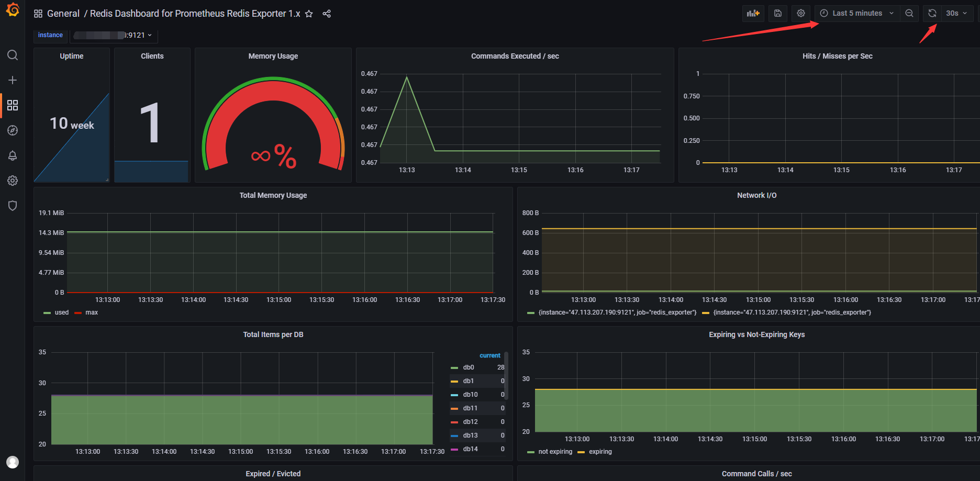Open the 'Last 5 minutes' time range picker
Screen dimensions: 980x481
856,13
